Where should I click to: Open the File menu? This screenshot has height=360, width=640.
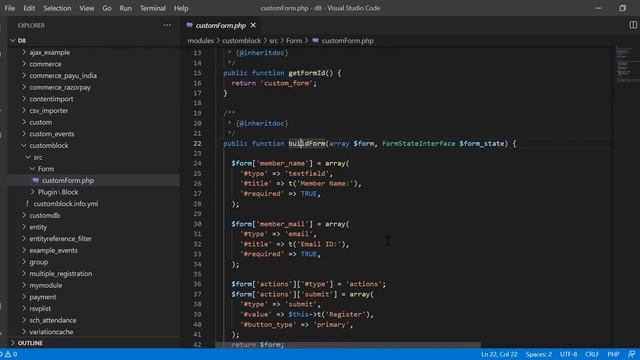[10, 8]
